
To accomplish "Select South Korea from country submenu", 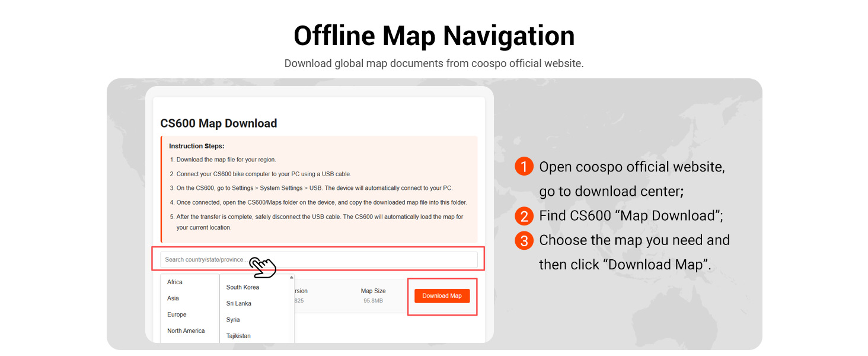I will point(242,287).
